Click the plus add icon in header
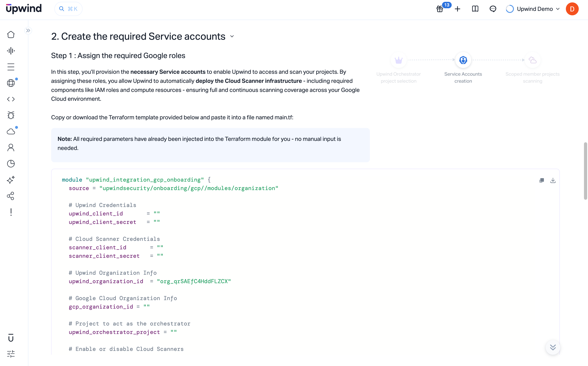Image resolution: width=588 pixels, height=366 pixels. click(457, 9)
